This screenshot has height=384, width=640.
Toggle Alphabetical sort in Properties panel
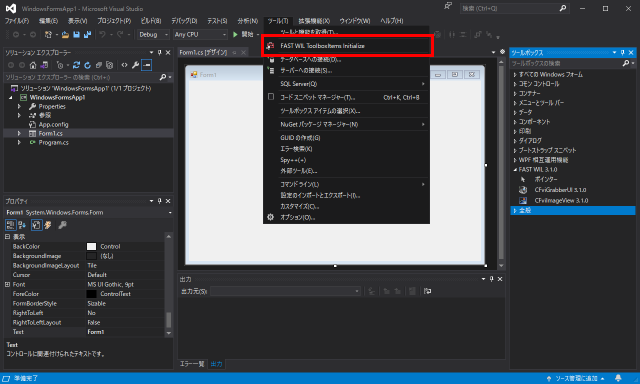(22, 225)
